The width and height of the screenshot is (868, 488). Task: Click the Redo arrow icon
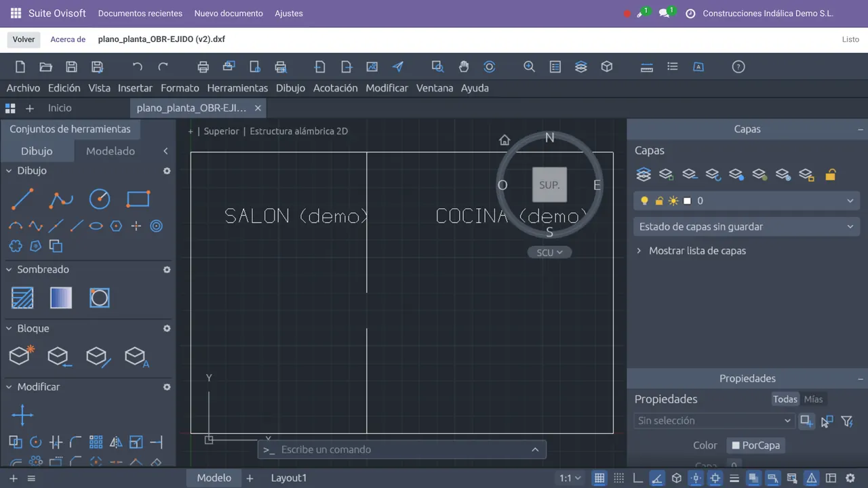(163, 66)
